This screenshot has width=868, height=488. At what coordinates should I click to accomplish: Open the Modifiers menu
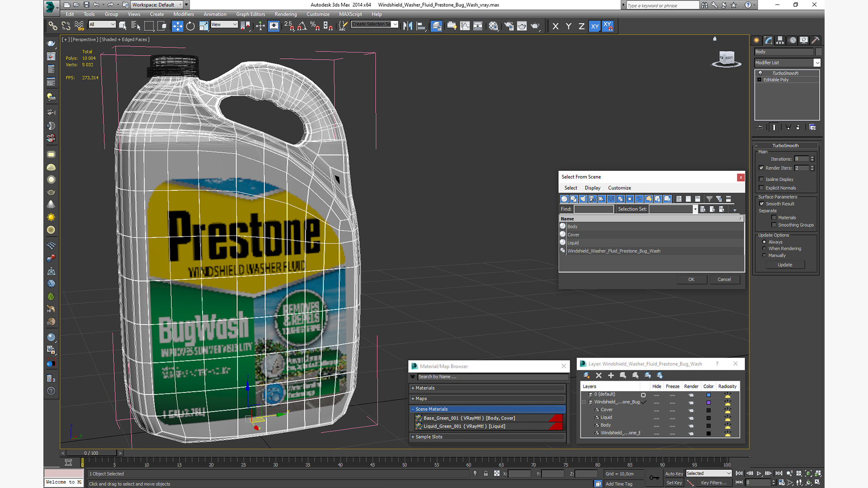184,14
